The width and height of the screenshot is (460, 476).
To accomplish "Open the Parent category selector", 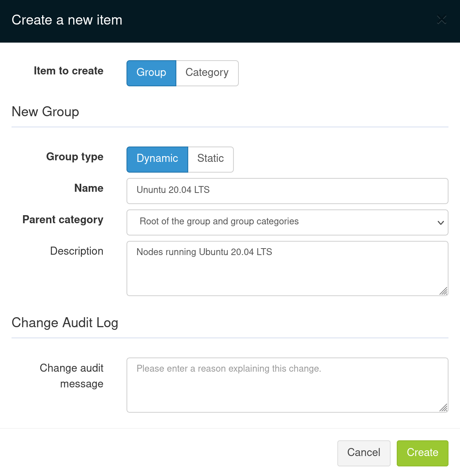I will (x=287, y=222).
